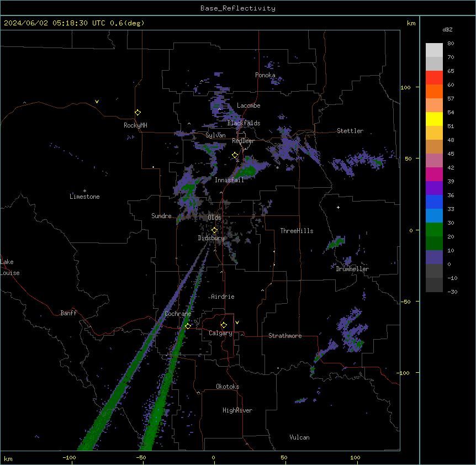The image size is (476, 465).
Task: Click the Didsbury city label
Action: [211, 238]
